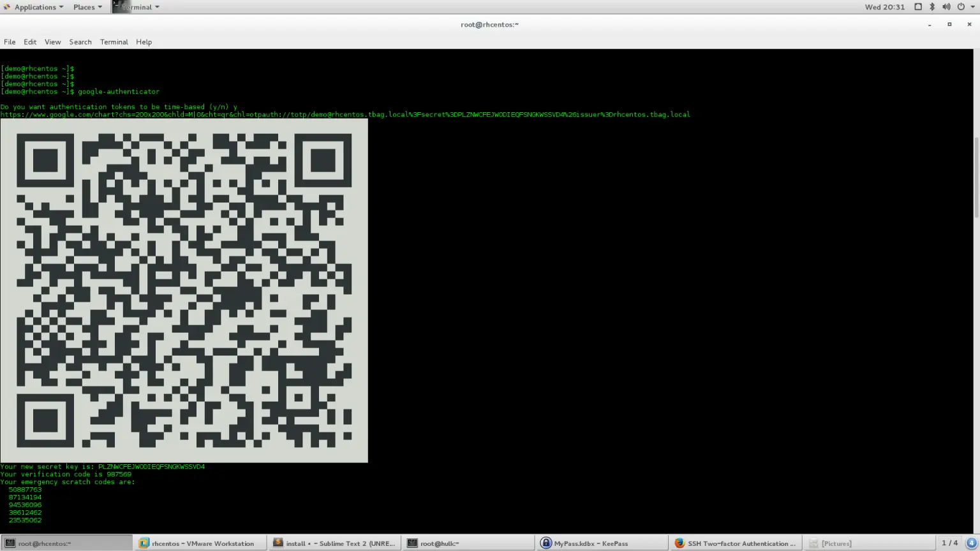The width and height of the screenshot is (980, 551).
Task: Open the Search menu
Action: (80, 42)
